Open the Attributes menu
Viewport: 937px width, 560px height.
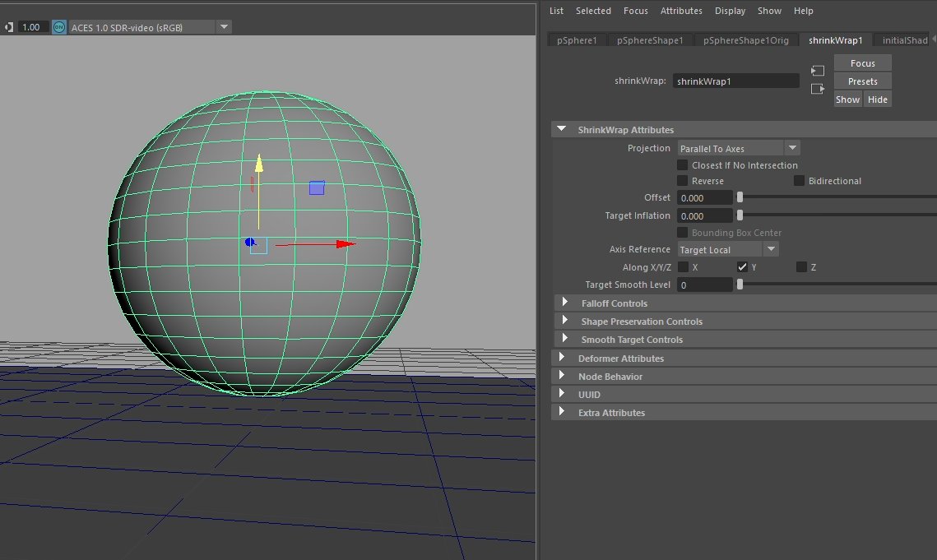(x=681, y=11)
